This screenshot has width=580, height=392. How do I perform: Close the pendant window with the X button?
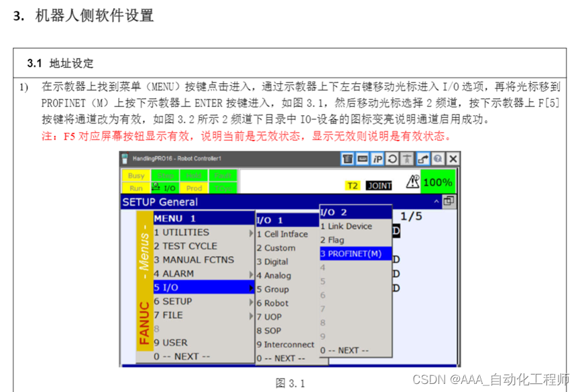pyautogui.click(x=453, y=159)
